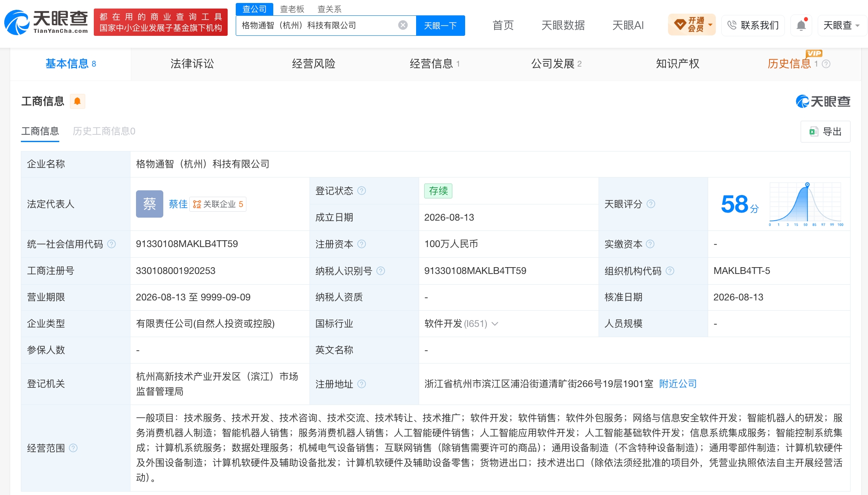
Task: Click the notification bell icon in the header
Action: (801, 25)
